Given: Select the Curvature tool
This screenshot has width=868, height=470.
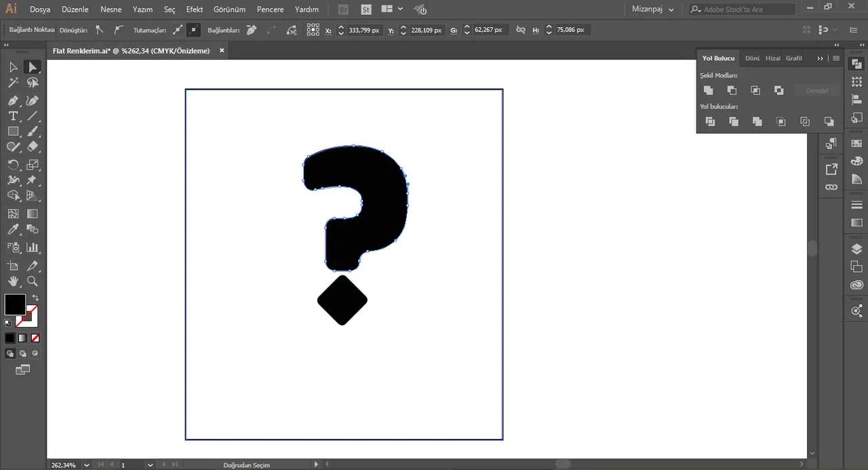Looking at the screenshot, I should coord(33,100).
